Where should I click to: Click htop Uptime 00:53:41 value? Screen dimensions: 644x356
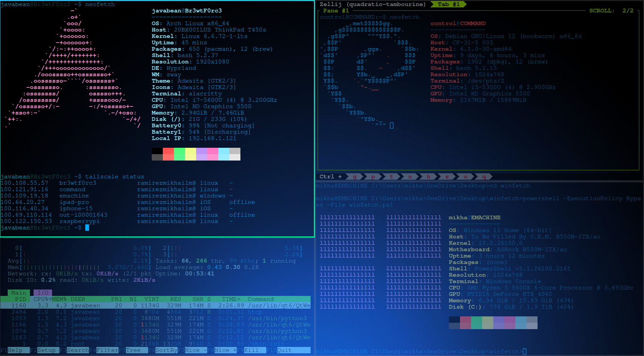[200, 273]
